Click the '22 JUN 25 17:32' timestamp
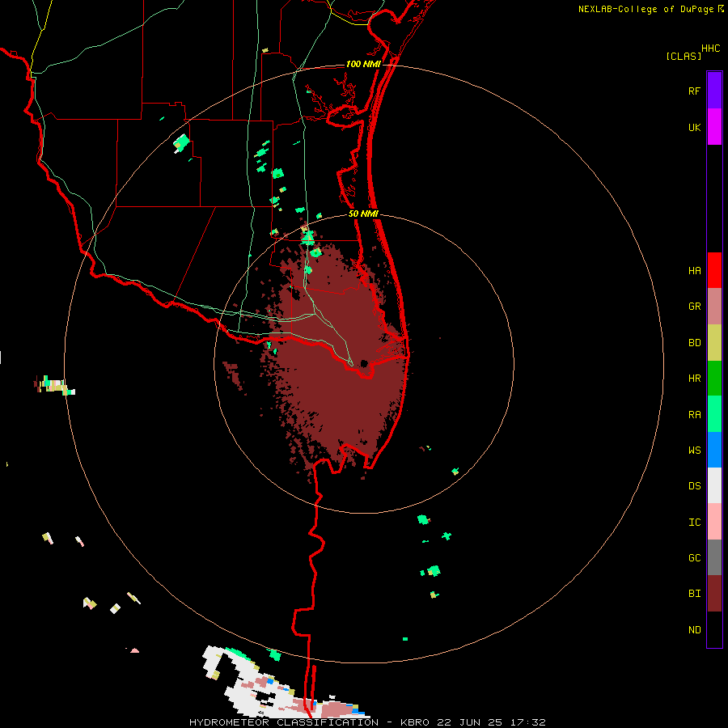 pos(493,722)
